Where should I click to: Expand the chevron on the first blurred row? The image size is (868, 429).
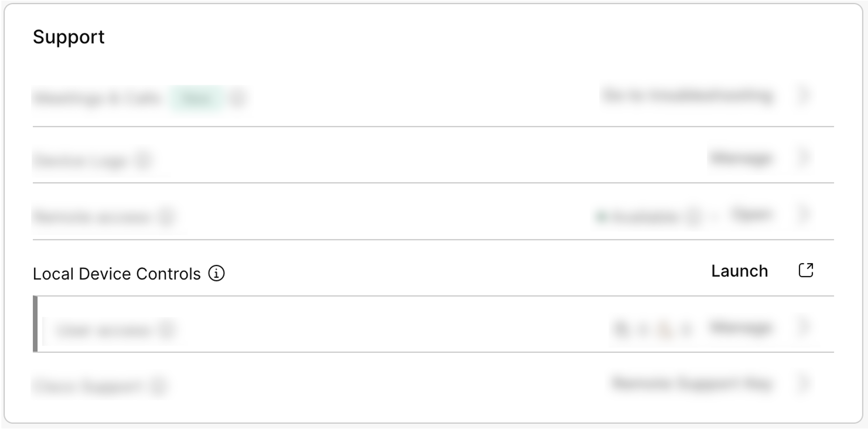(804, 96)
